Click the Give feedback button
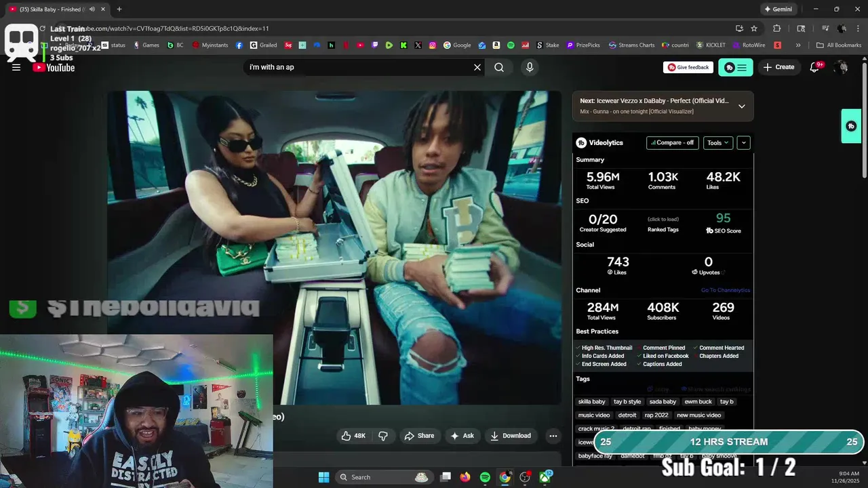868x488 pixels. tap(688, 67)
